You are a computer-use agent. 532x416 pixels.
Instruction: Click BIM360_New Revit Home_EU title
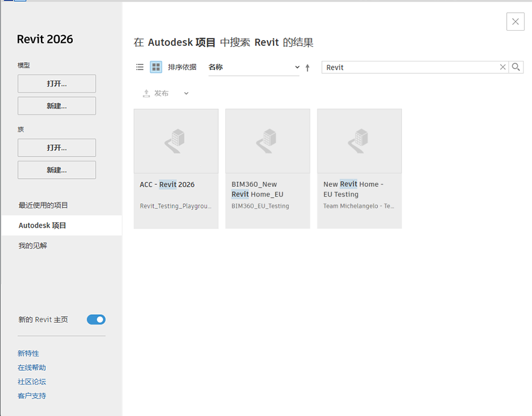coord(257,189)
